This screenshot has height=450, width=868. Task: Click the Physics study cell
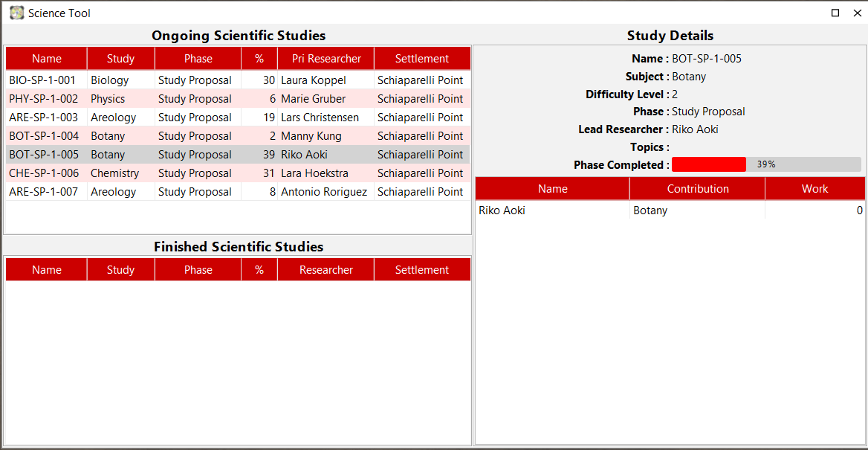pyautogui.click(x=120, y=99)
